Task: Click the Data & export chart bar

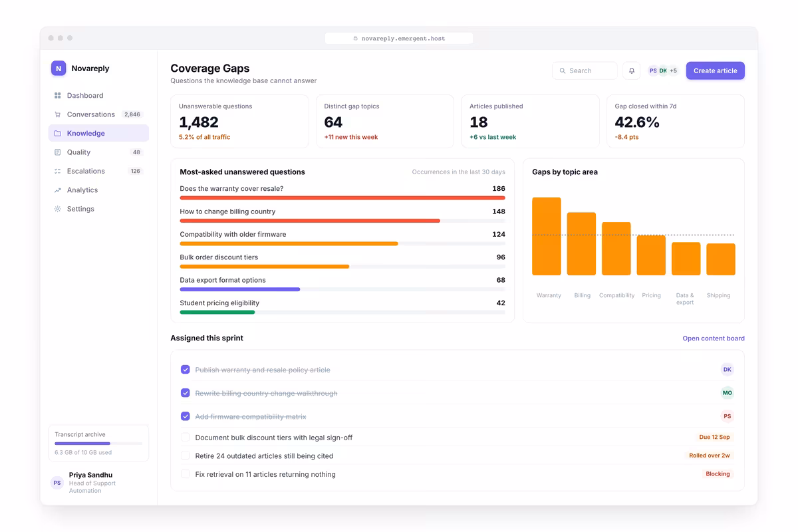Action: pyautogui.click(x=686, y=259)
